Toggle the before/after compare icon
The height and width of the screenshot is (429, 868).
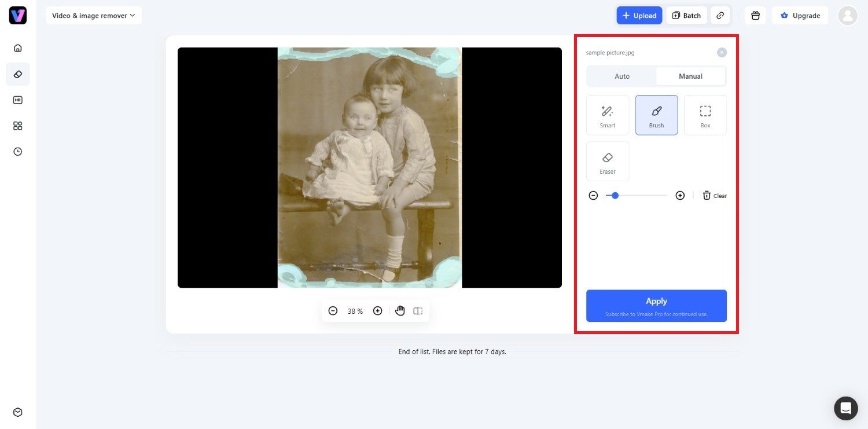(x=418, y=311)
